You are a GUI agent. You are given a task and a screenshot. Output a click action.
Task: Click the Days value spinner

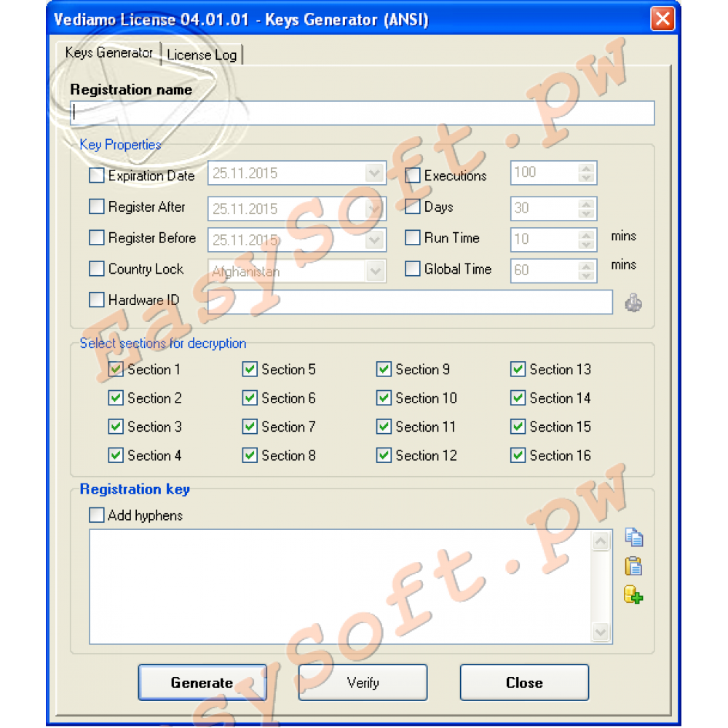click(x=586, y=209)
